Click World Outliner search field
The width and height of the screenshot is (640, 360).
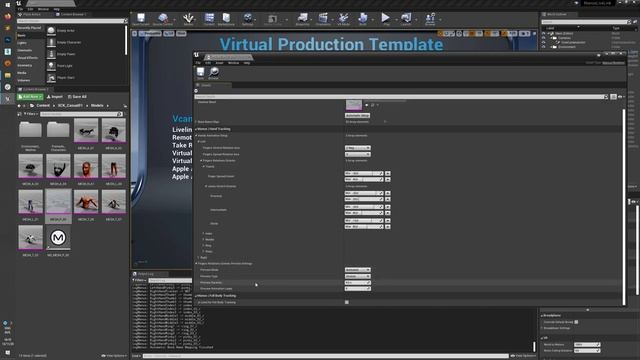[586, 22]
